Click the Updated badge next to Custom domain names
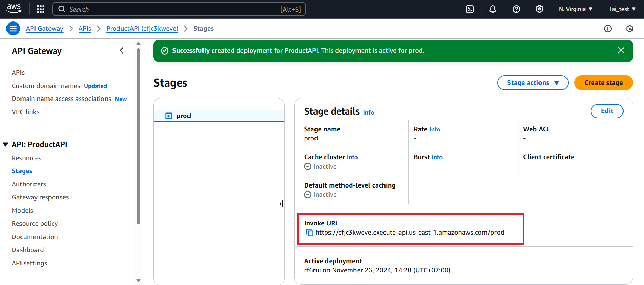This screenshot has width=644, height=285. tap(96, 86)
